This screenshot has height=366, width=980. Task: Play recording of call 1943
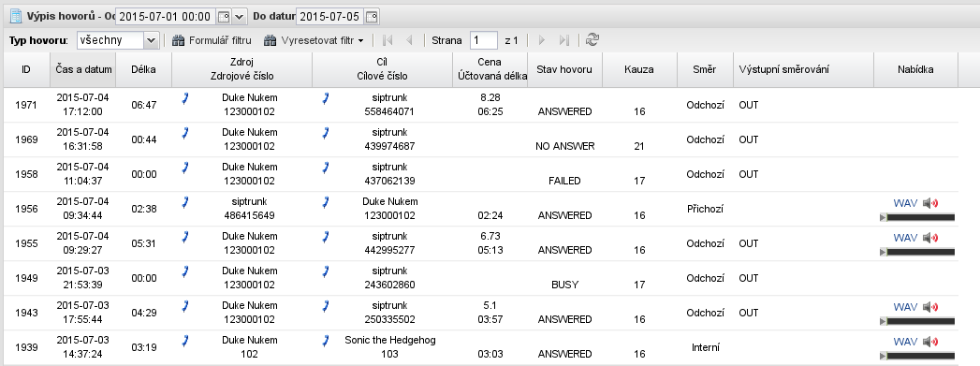click(x=883, y=321)
